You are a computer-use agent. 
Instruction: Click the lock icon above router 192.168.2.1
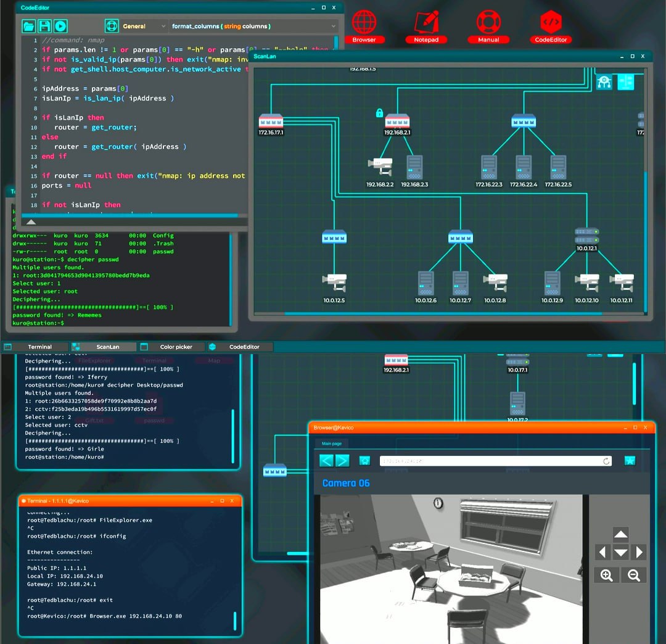click(x=379, y=112)
